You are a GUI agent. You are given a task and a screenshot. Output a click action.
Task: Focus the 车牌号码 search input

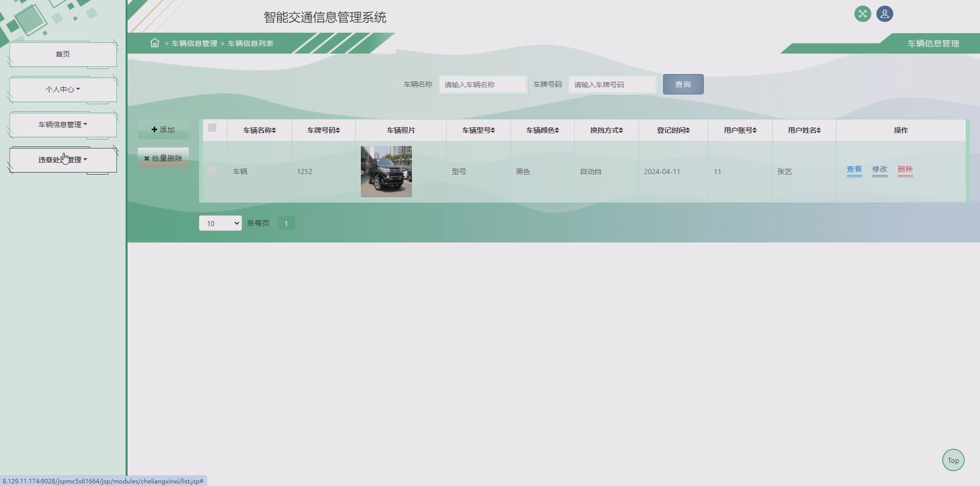coord(612,84)
